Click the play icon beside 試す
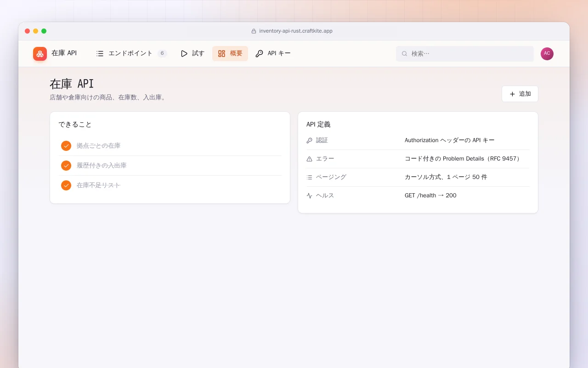 pos(184,53)
